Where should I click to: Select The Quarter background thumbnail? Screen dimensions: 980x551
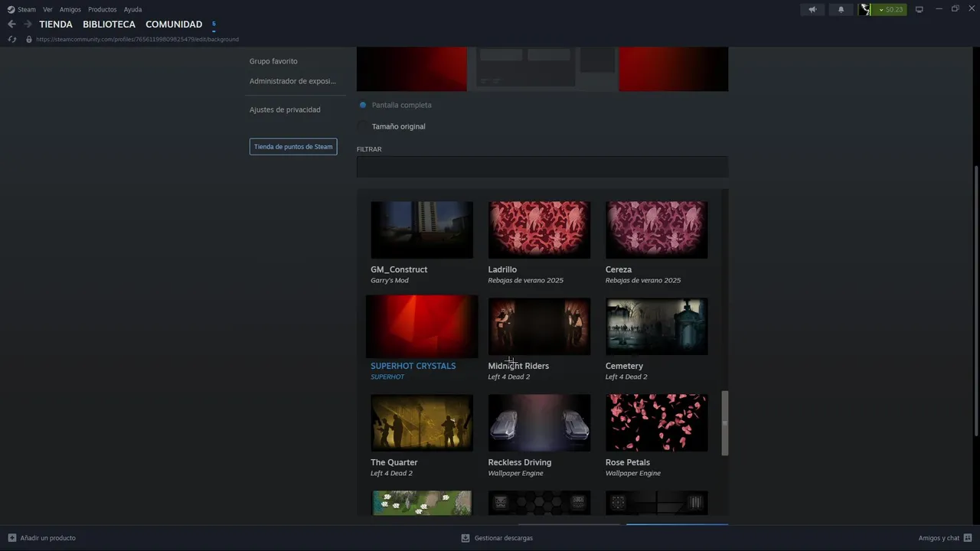pyautogui.click(x=422, y=422)
